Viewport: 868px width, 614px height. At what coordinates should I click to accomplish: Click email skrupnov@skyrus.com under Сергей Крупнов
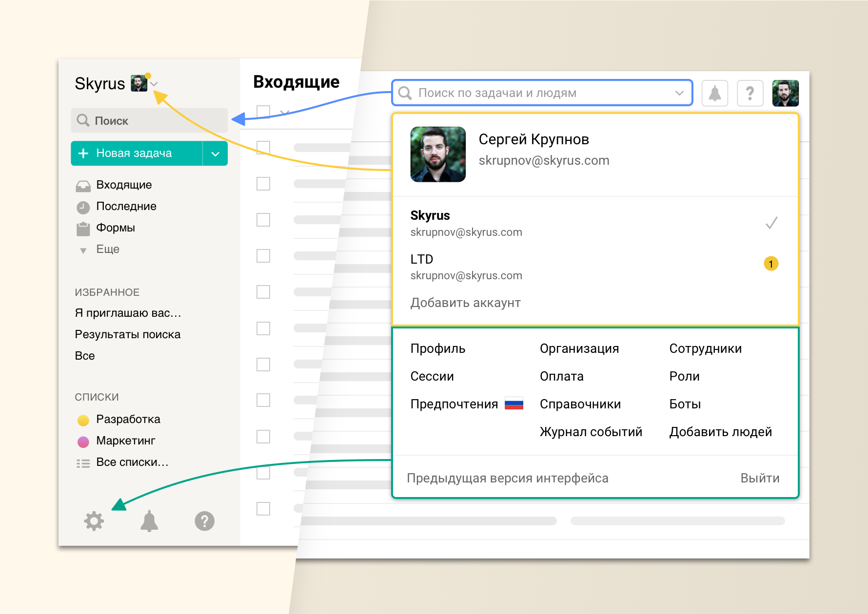coord(544,160)
